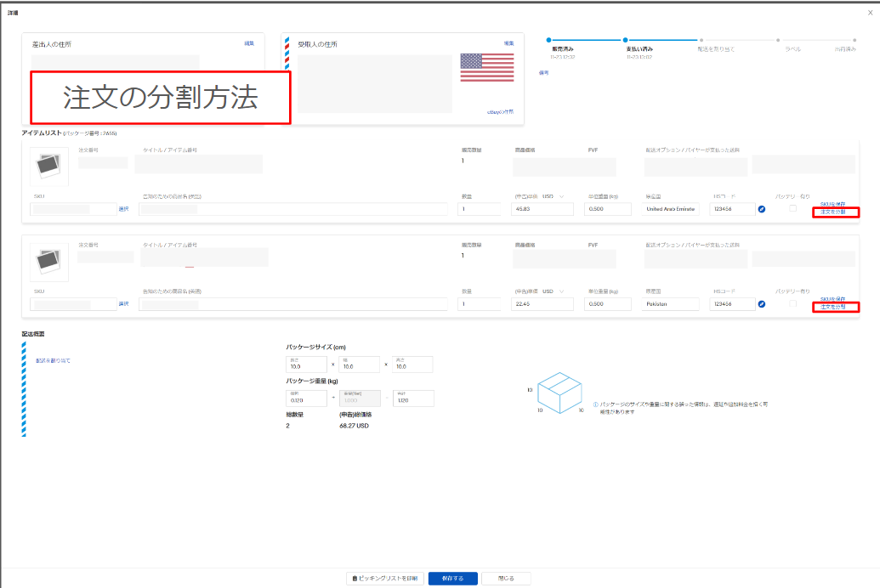Click the blue 保存する button
The width and height of the screenshot is (880, 588).
click(452, 579)
